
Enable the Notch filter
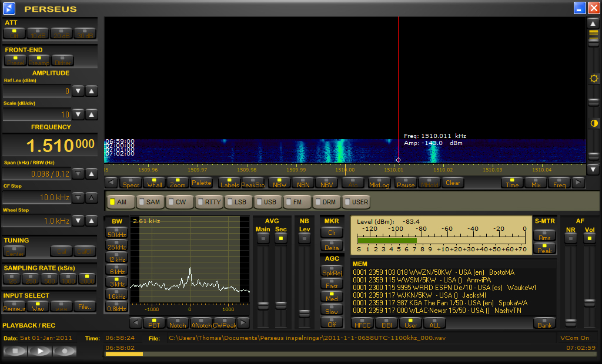pyautogui.click(x=178, y=323)
